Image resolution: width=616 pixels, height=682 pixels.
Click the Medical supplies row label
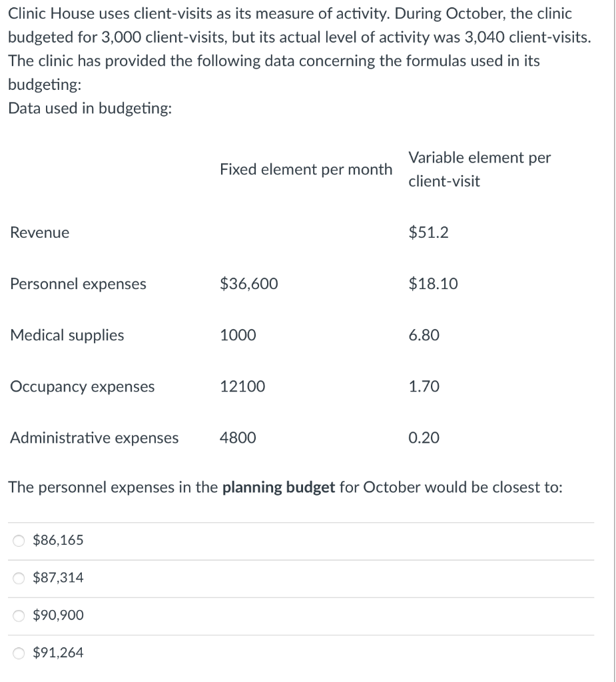(66, 336)
